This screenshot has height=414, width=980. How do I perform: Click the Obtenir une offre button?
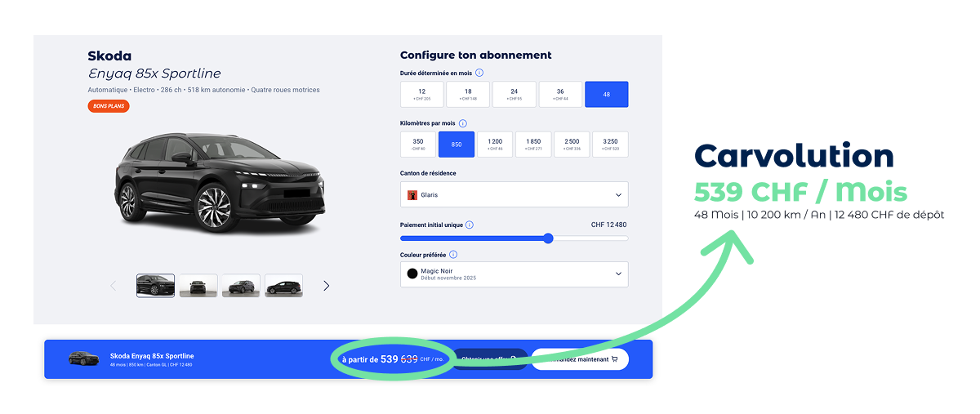click(490, 359)
